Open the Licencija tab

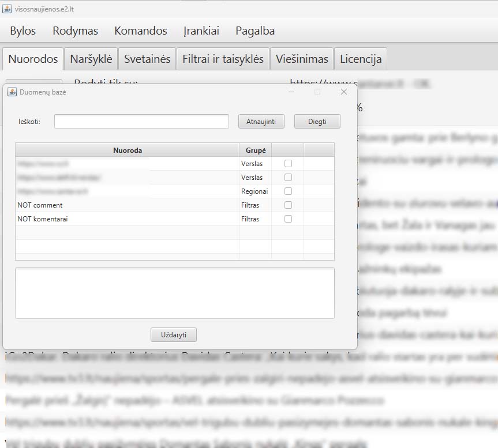coord(361,59)
